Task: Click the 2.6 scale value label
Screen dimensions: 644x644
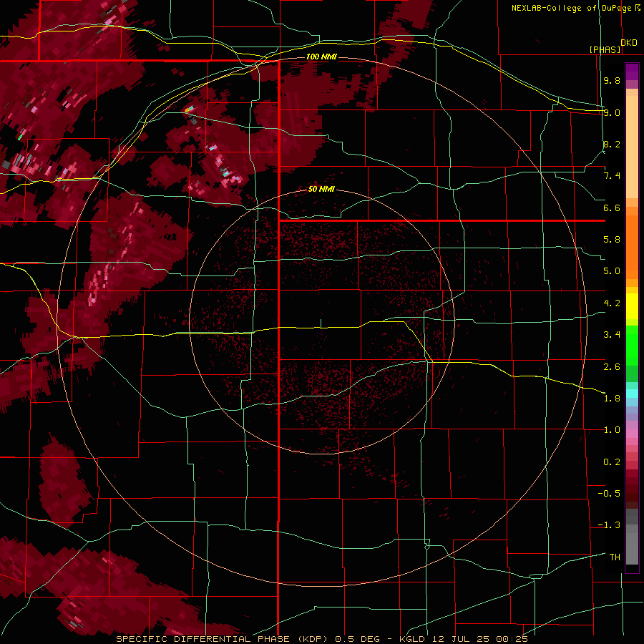Action: pyautogui.click(x=612, y=367)
